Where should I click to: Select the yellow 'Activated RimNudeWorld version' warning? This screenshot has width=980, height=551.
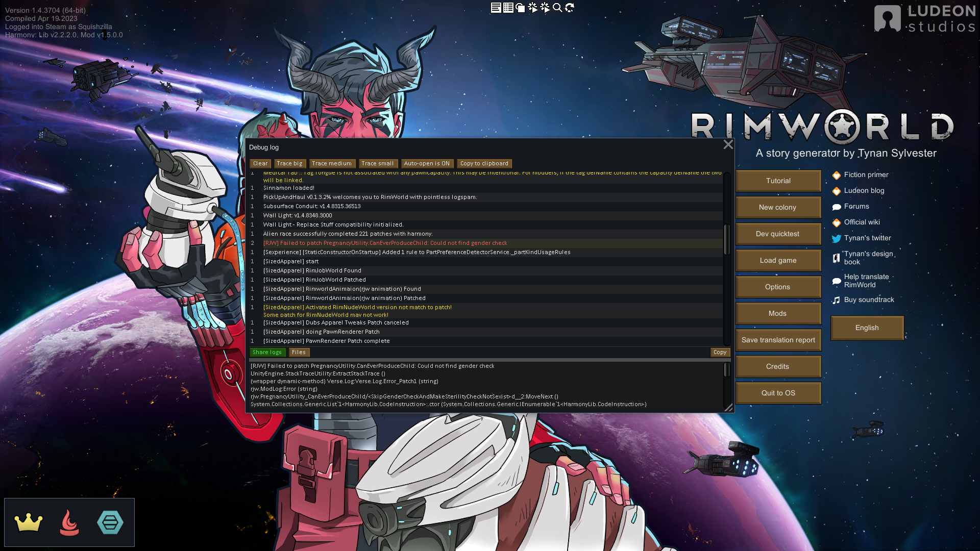point(486,311)
